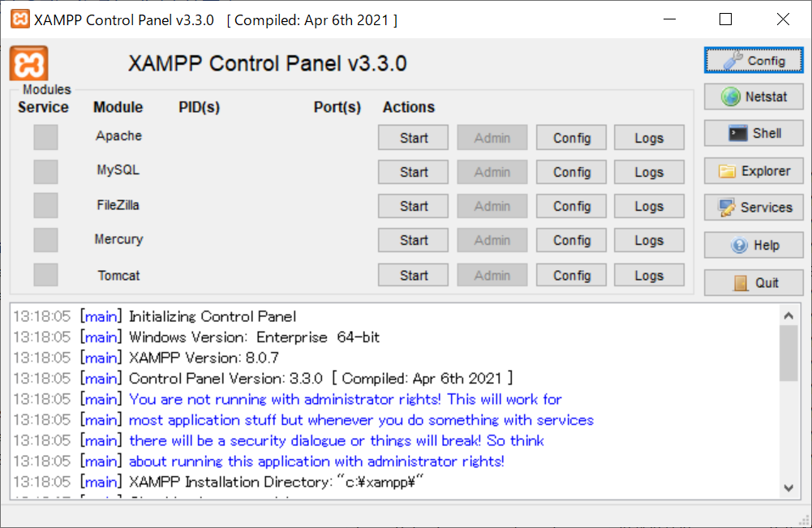Screen dimensions: 812x528
Task: Click the 'PID(s)' column header
Action: tap(200, 107)
